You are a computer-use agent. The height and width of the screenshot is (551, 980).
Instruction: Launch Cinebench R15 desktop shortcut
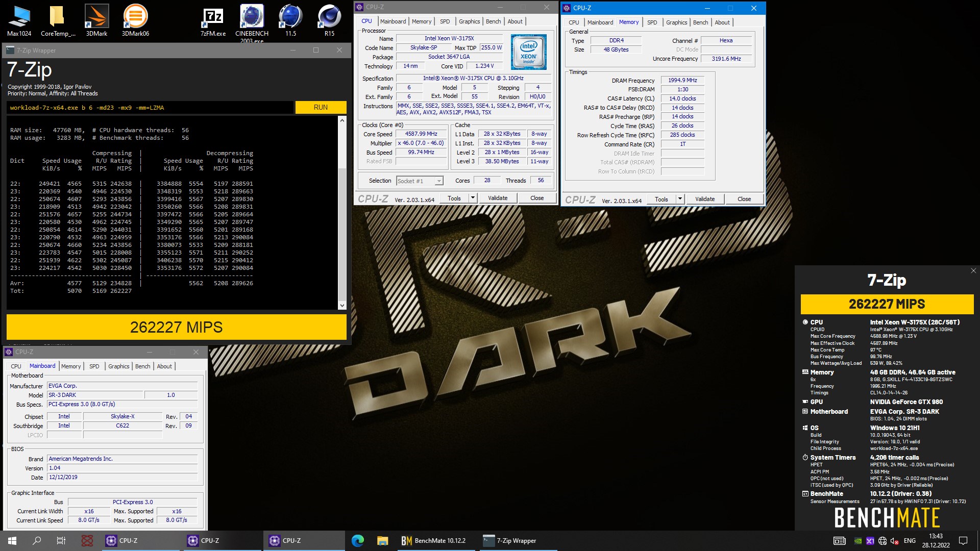click(x=329, y=20)
